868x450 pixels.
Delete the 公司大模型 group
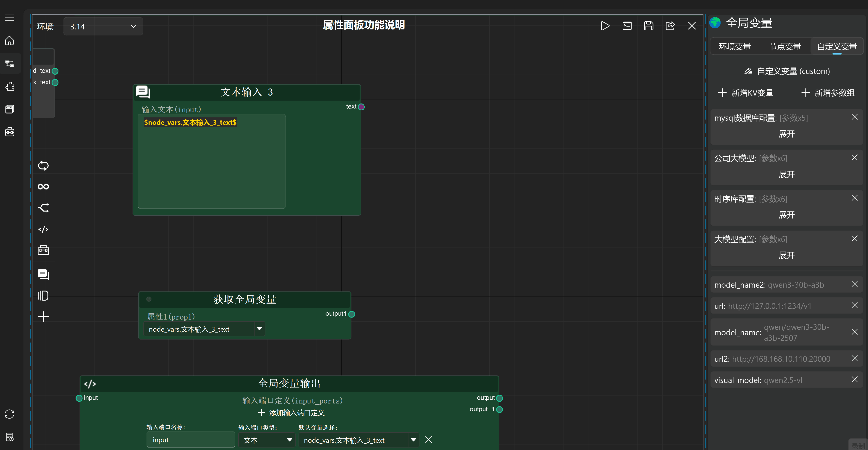[x=855, y=158]
